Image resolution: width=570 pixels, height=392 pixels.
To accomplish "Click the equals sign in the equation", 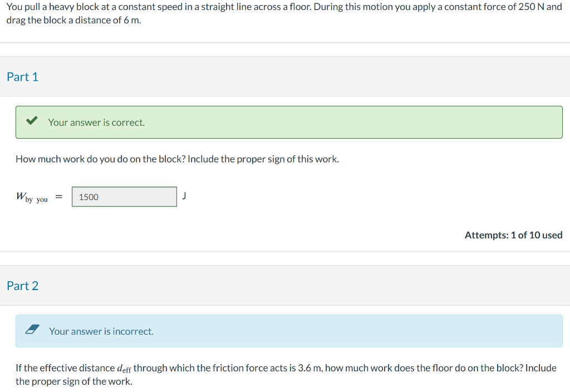I will [58, 195].
